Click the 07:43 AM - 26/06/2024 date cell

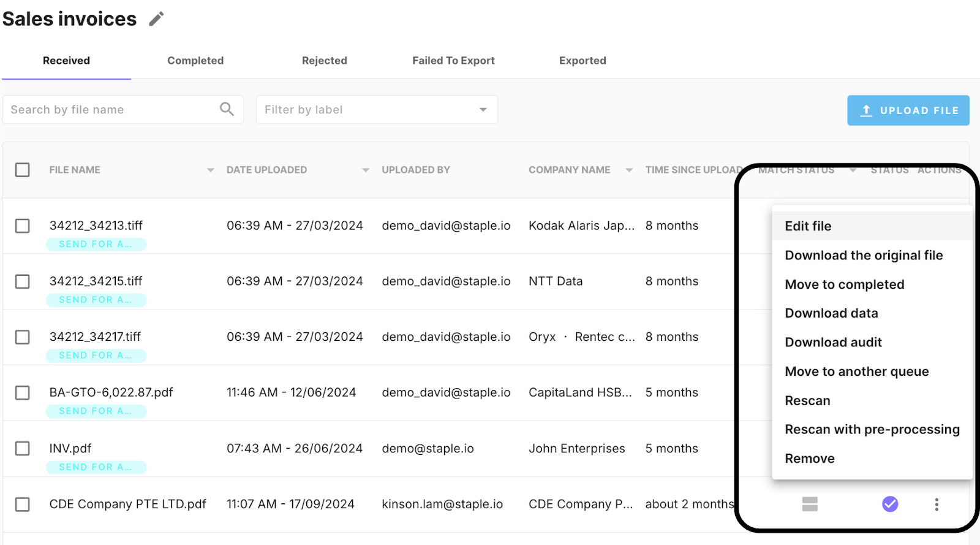[x=295, y=448]
